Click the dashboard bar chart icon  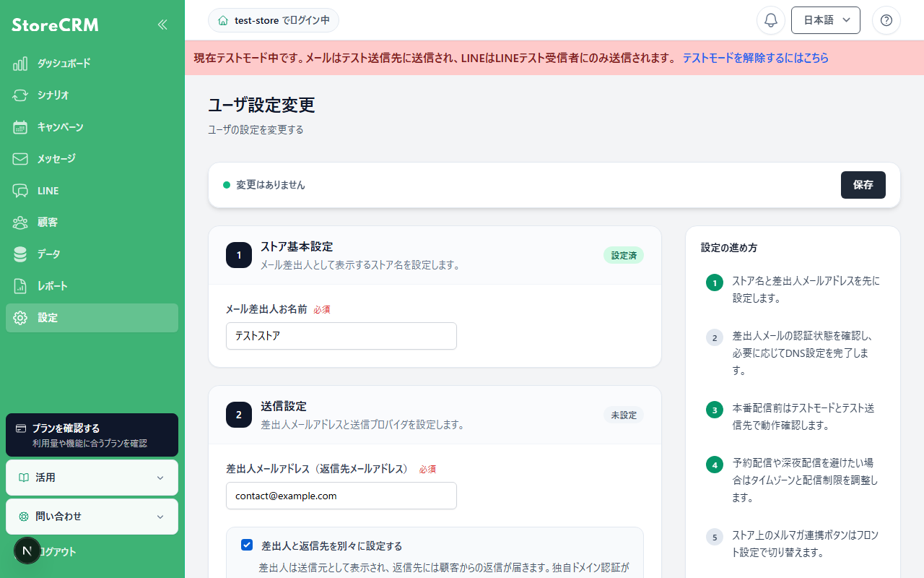20,64
